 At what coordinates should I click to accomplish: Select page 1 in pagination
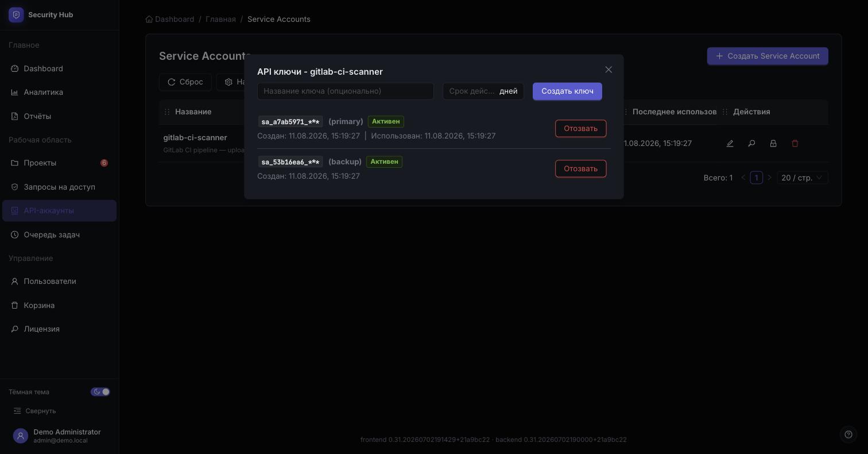tap(756, 178)
